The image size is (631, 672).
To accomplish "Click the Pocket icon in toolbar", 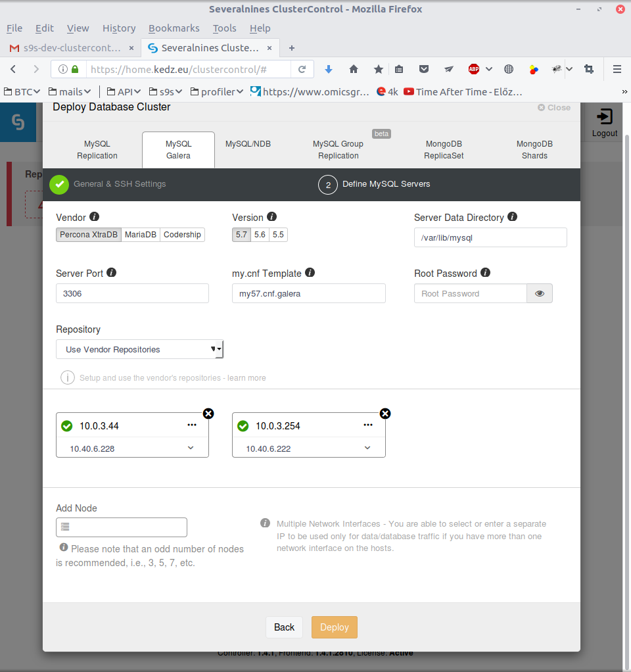I will click(x=424, y=69).
